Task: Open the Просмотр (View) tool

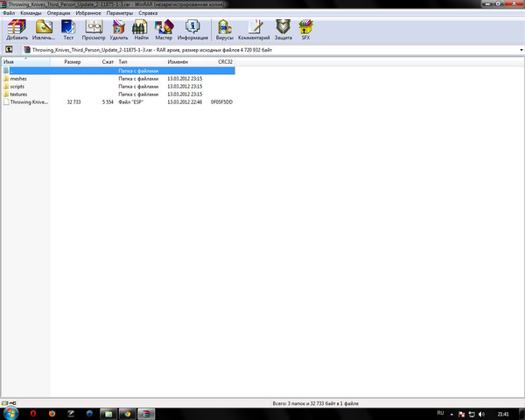Action: tap(94, 30)
